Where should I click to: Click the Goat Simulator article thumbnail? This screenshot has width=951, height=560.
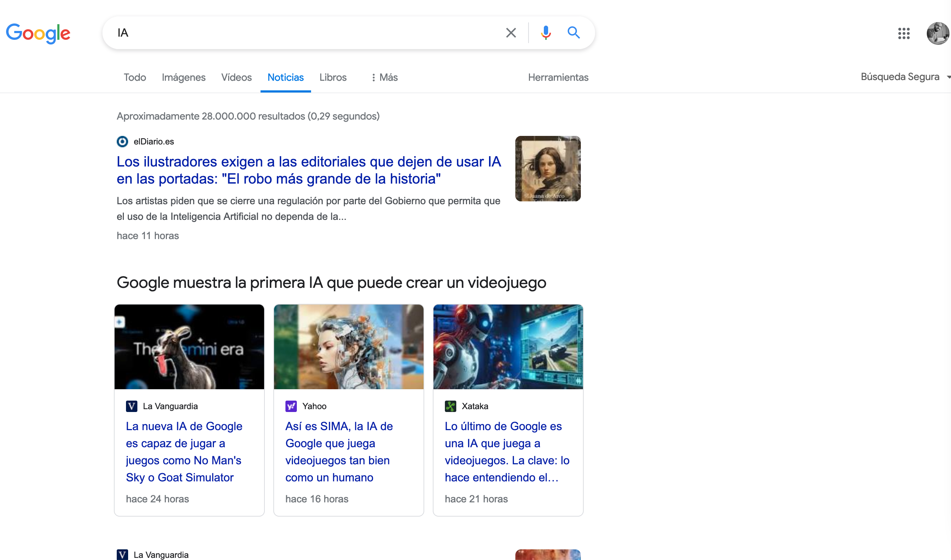[x=189, y=347]
